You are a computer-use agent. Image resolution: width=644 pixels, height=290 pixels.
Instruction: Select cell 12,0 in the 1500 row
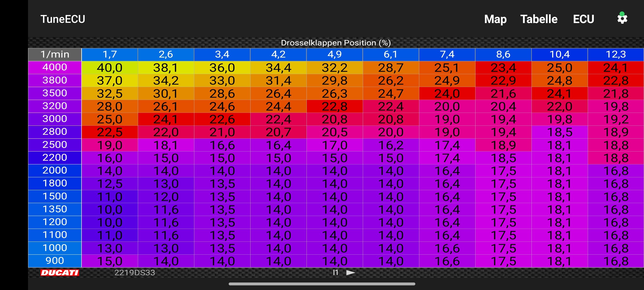(x=166, y=196)
